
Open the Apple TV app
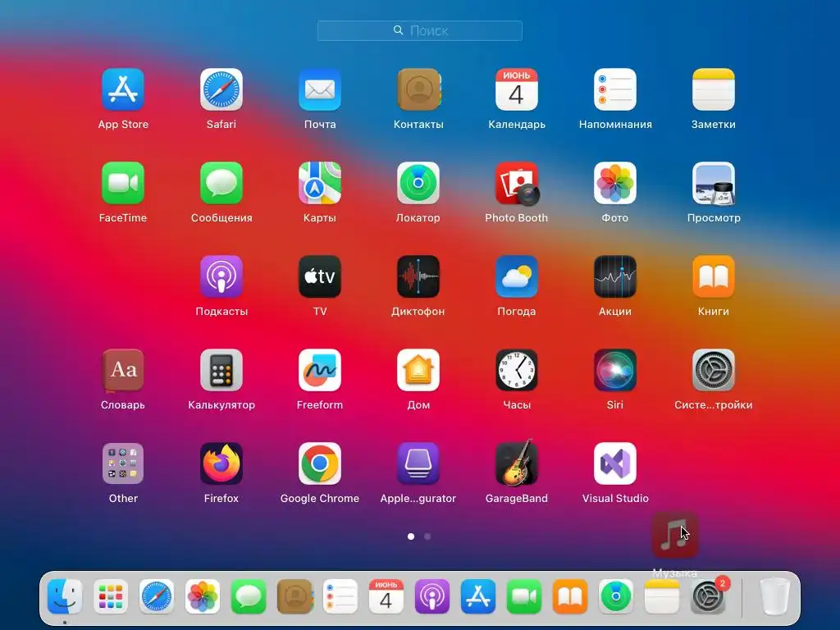point(320,276)
